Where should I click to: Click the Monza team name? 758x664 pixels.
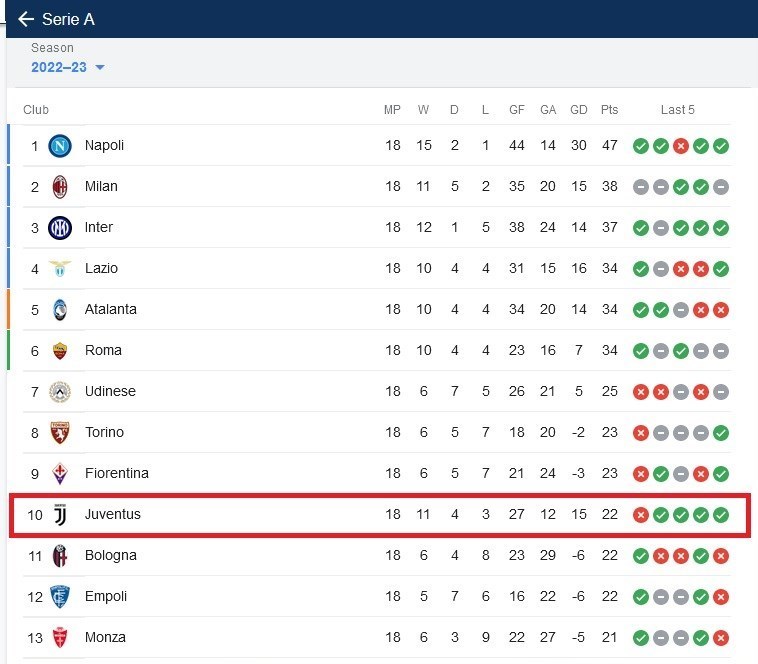click(x=105, y=637)
